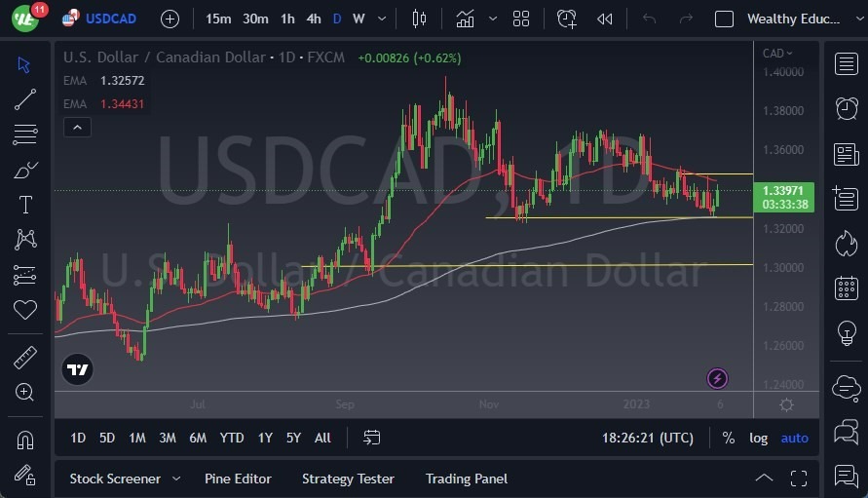
Task: Select the trend line drawing tool
Action: pyautogui.click(x=25, y=99)
